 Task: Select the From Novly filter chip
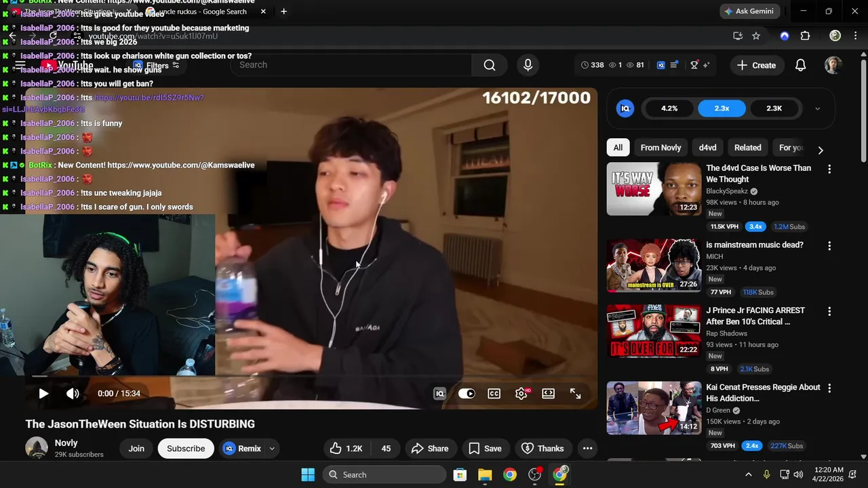tap(660, 148)
